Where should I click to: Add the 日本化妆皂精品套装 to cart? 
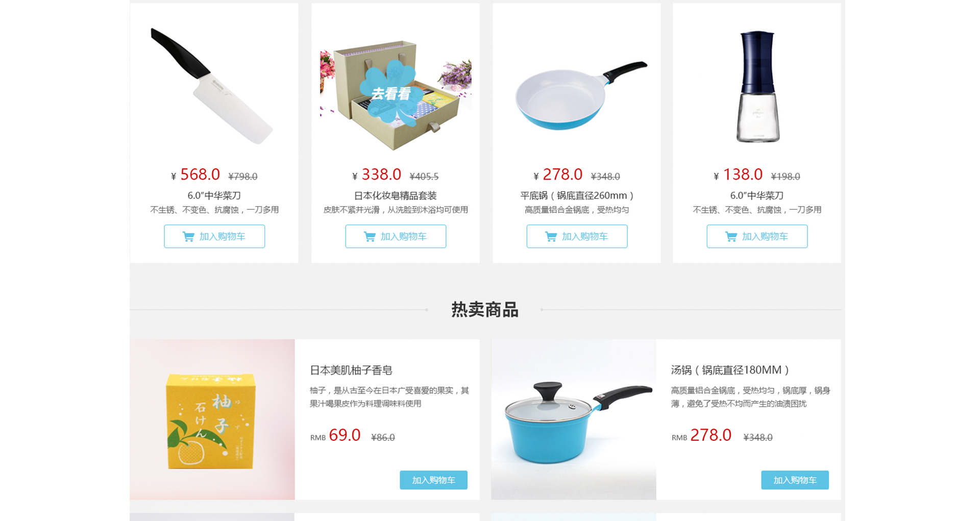tap(396, 236)
